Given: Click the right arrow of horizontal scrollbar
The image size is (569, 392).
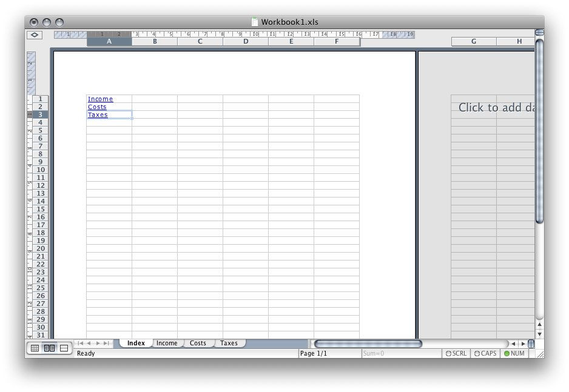Looking at the screenshot, I should 523,344.
